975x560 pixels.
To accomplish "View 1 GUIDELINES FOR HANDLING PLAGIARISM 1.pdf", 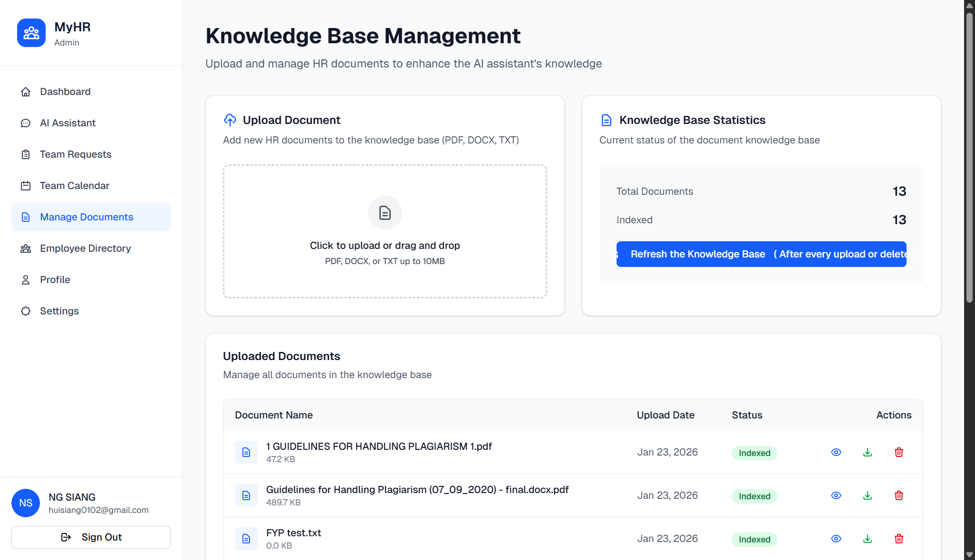I will 836,452.
